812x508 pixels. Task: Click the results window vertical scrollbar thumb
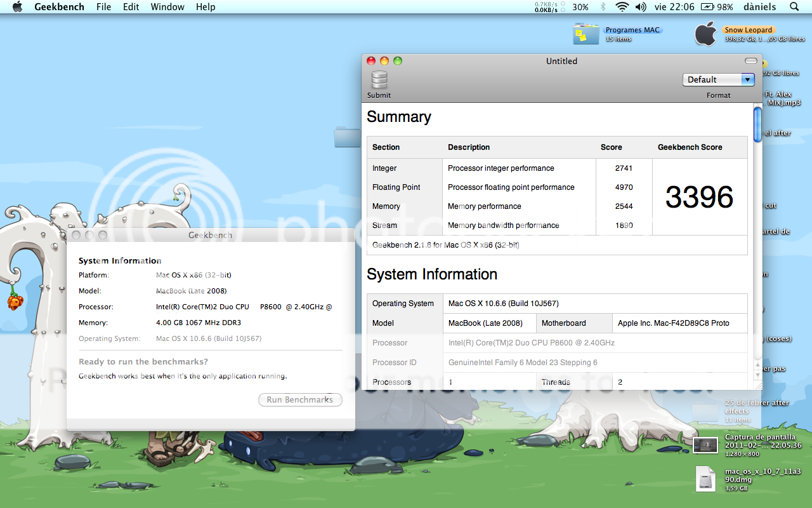757,124
